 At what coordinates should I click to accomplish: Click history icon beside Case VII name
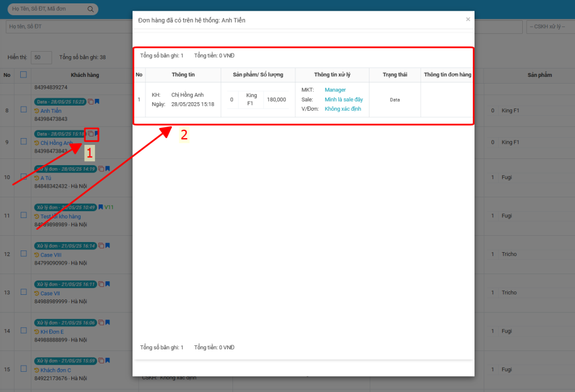click(x=37, y=293)
